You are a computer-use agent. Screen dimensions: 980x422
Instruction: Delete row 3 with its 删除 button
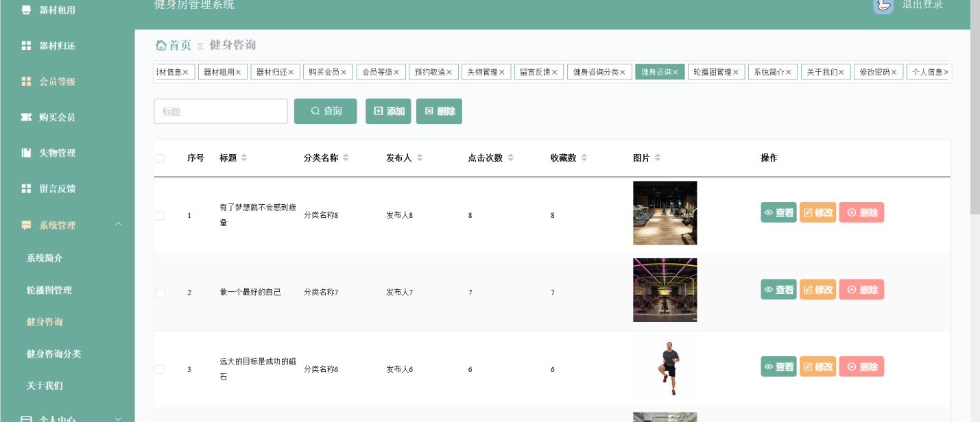[x=861, y=367]
